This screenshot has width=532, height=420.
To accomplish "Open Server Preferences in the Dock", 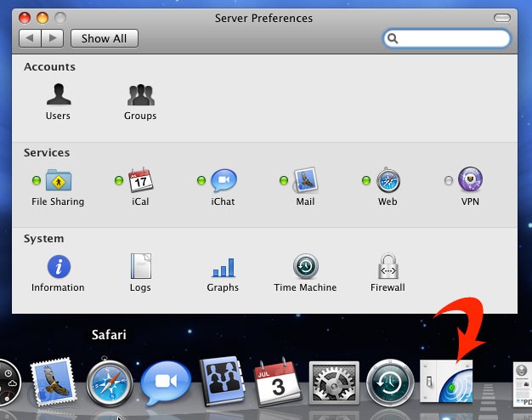I will (446, 381).
